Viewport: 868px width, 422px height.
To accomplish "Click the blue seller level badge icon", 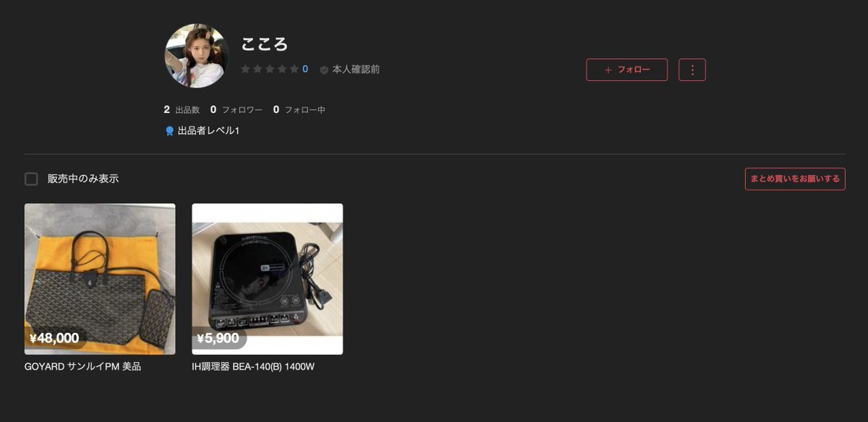I will point(169,131).
